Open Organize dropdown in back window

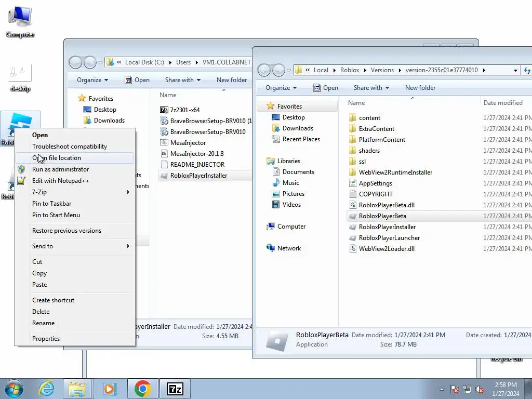coord(92,80)
